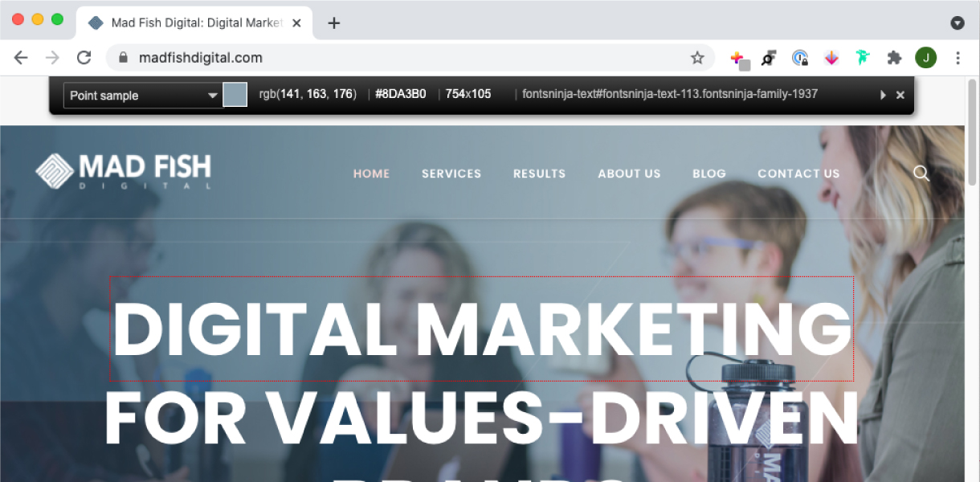This screenshot has width=980, height=482.
Task: Click the #8DA3B0 hex value
Action: 401,94
